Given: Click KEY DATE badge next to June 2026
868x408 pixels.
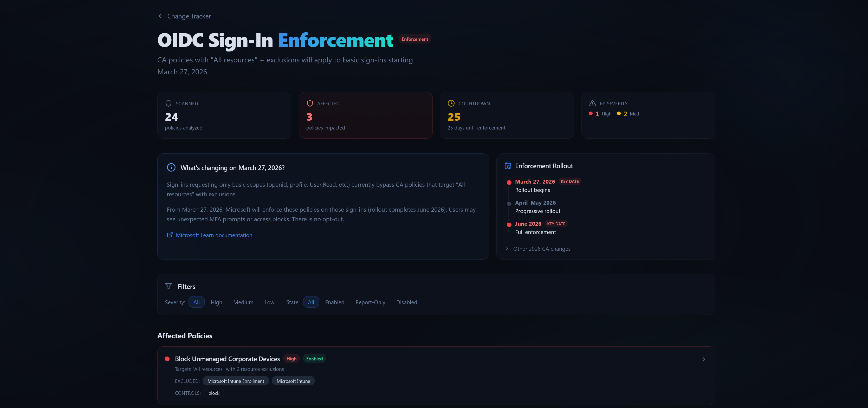Looking at the screenshot, I should [x=556, y=224].
